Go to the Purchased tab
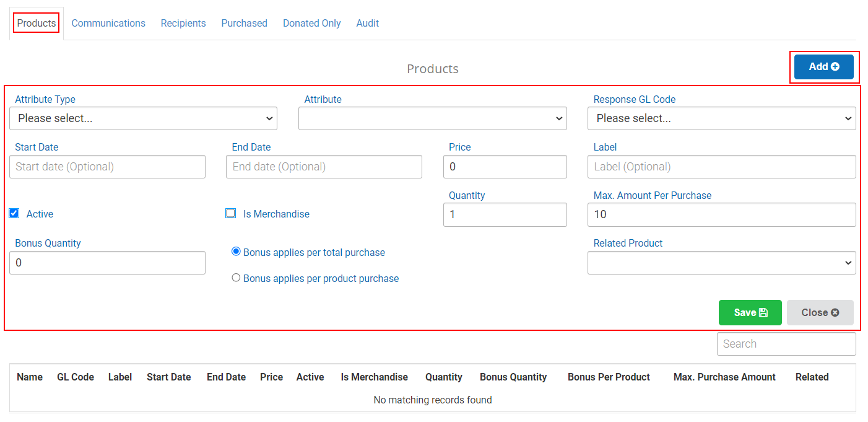The image size is (868, 422). (x=245, y=23)
